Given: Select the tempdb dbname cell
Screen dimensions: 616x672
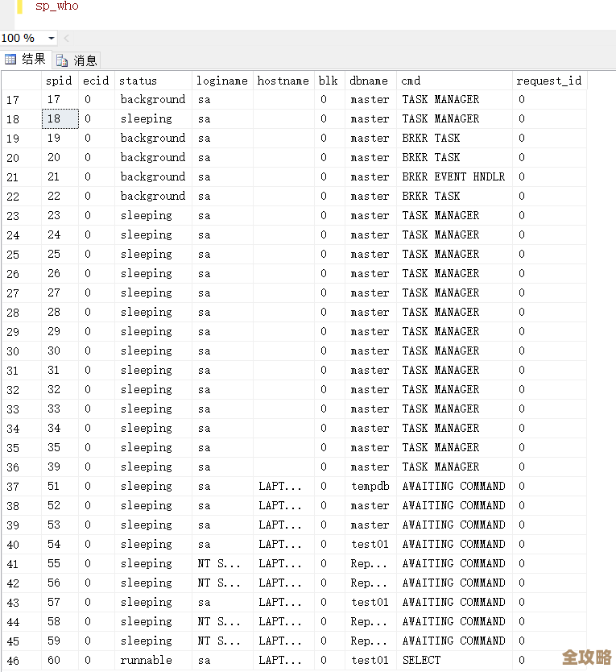Looking at the screenshot, I should [x=370, y=487].
